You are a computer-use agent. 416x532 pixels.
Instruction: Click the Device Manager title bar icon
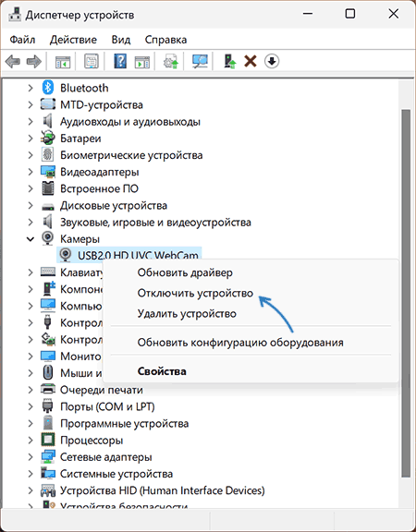point(15,15)
